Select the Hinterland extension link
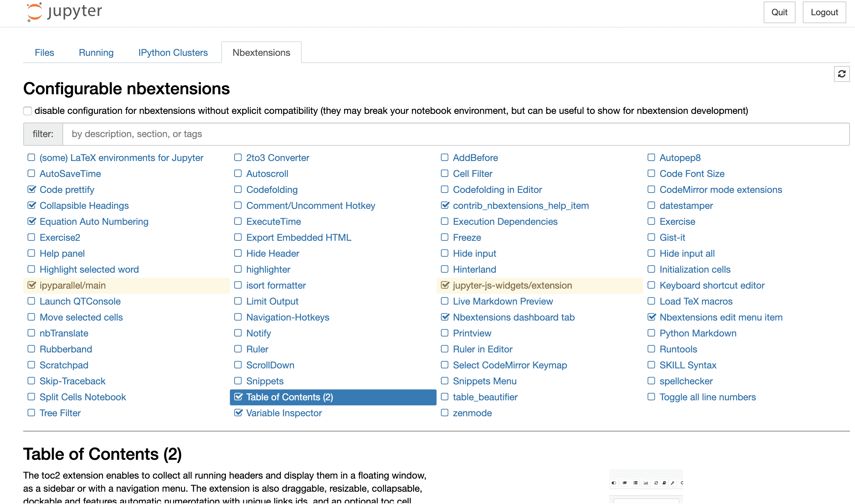This screenshot has height=504, width=855. tap(474, 269)
